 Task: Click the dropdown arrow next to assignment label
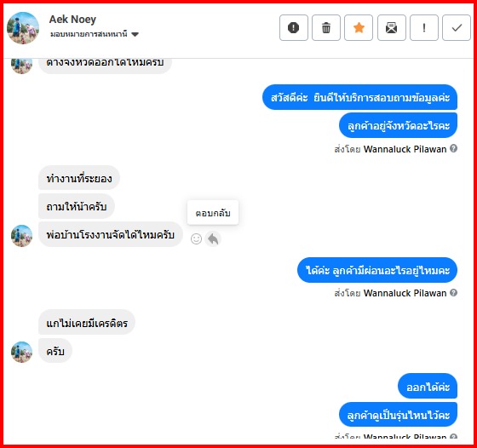pos(135,34)
